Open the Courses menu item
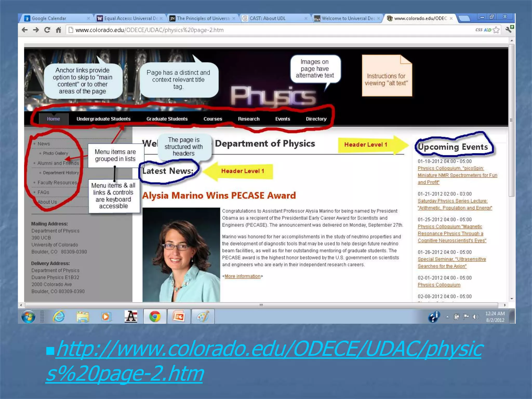 click(213, 119)
